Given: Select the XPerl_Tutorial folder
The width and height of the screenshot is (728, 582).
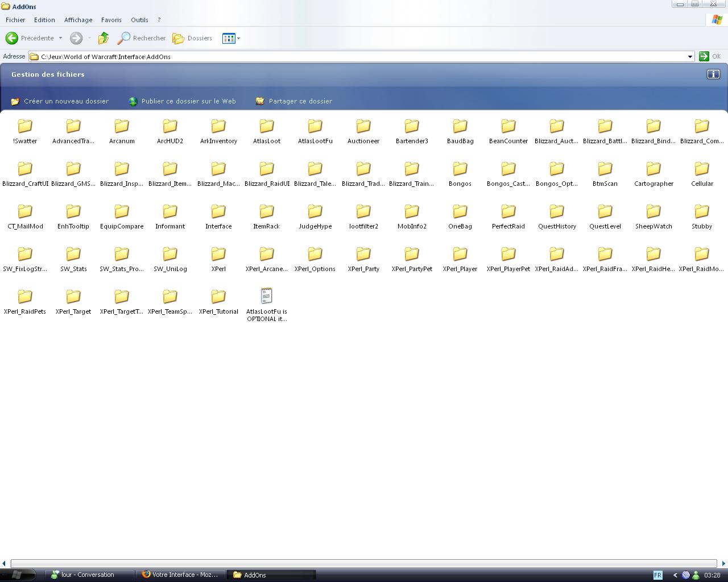Looking at the screenshot, I should tap(218, 302).
